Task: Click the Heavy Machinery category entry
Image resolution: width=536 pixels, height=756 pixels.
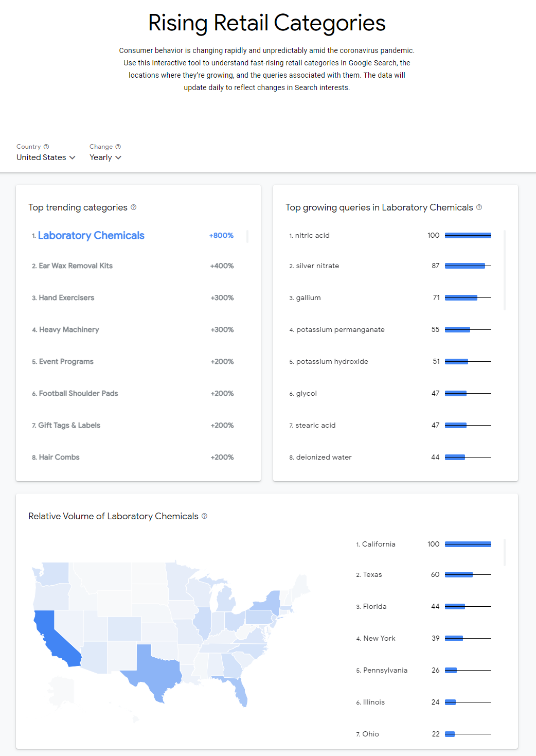Action: (68, 329)
